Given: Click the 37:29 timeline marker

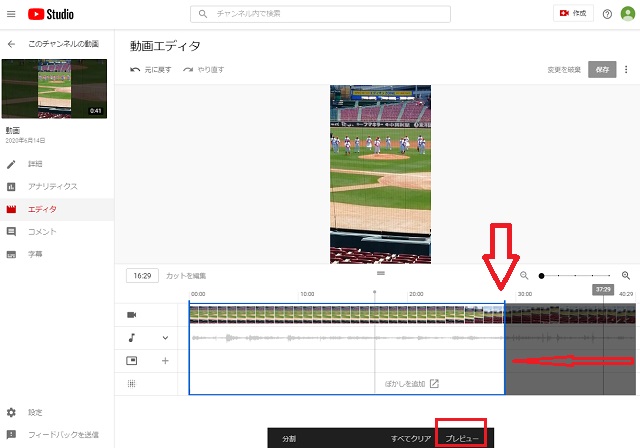Looking at the screenshot, I should click(603, 289).
